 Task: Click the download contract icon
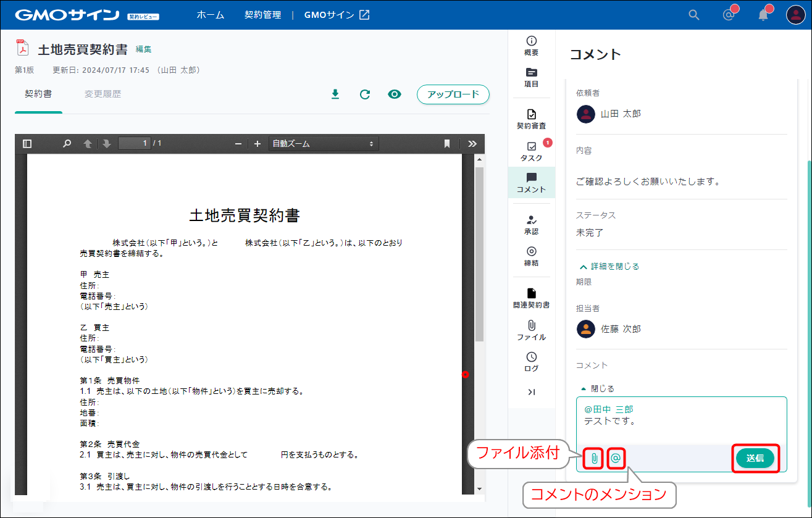click(x=335, y=94)
